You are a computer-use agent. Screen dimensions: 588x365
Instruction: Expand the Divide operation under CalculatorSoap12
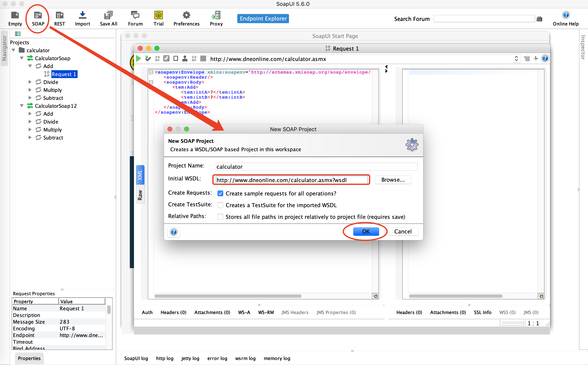point(30,122)
